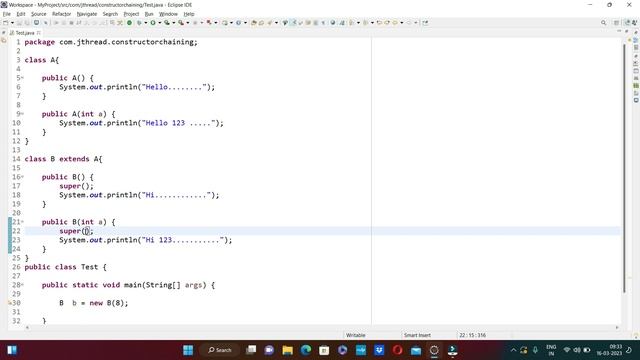Click the vertical editor scrollbar
The width and height of the screenshot is (640, 360).
click(x=624, y=167)
